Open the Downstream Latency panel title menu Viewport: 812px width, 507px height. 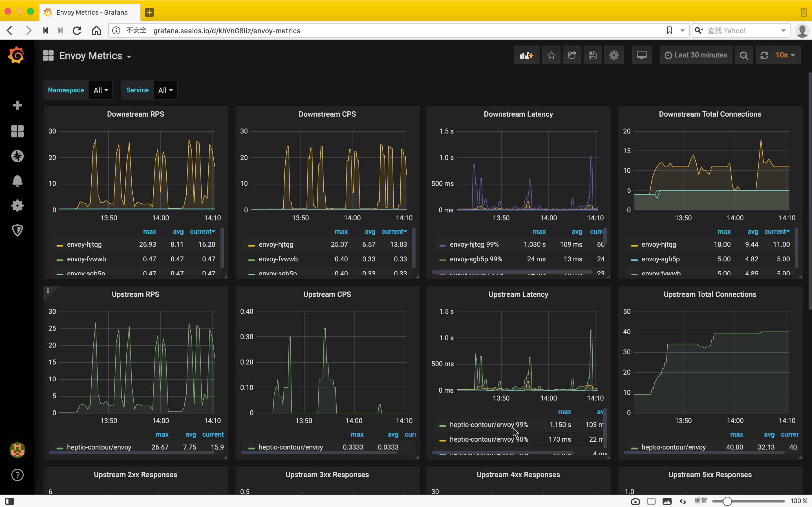pyautogui.click(x=518, y=114)
